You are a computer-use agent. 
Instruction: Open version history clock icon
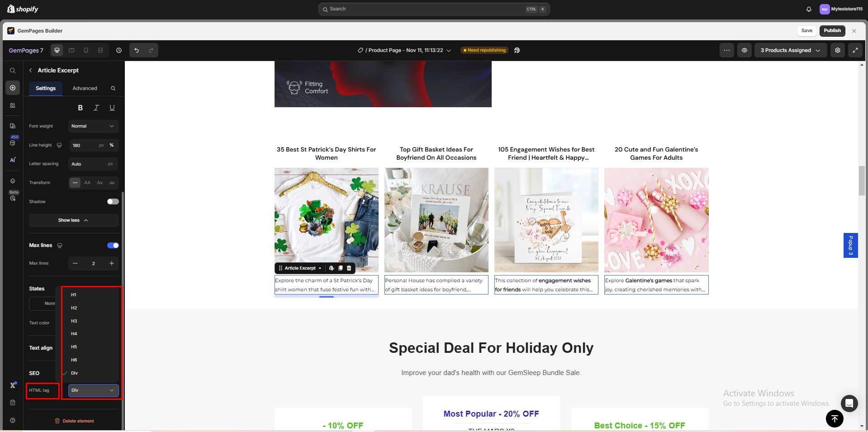(119, 50)
